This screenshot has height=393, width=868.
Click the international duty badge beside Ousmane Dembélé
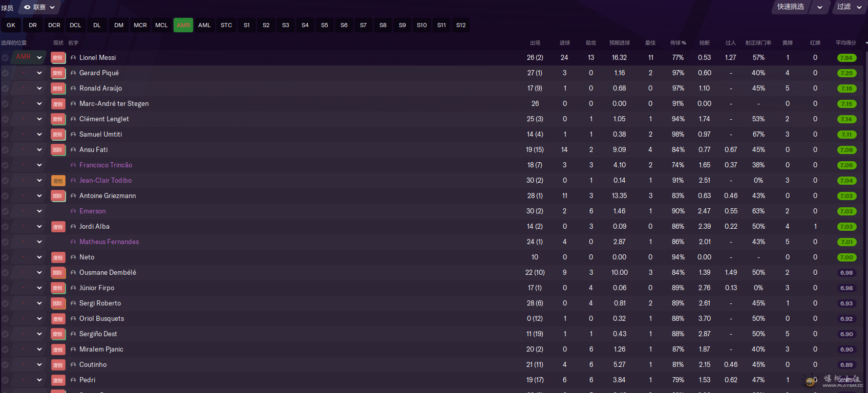coord(58,273)
